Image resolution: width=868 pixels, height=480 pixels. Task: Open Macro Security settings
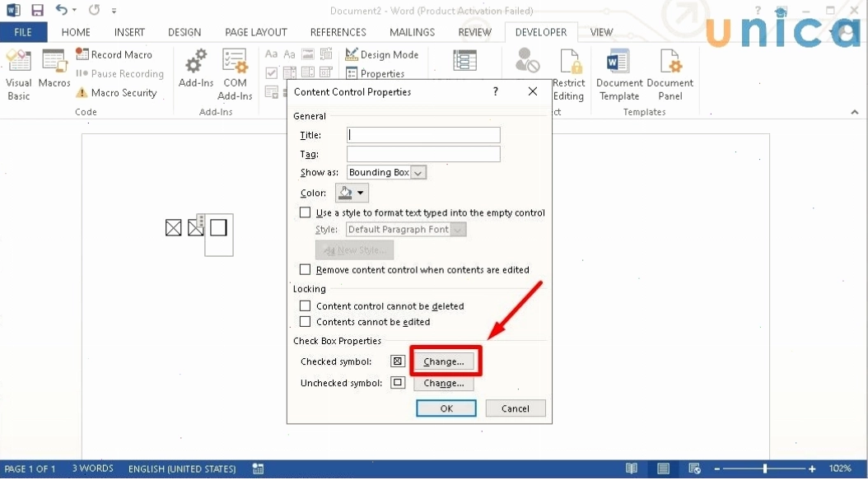pyautogui.click(x=117, y=92)
